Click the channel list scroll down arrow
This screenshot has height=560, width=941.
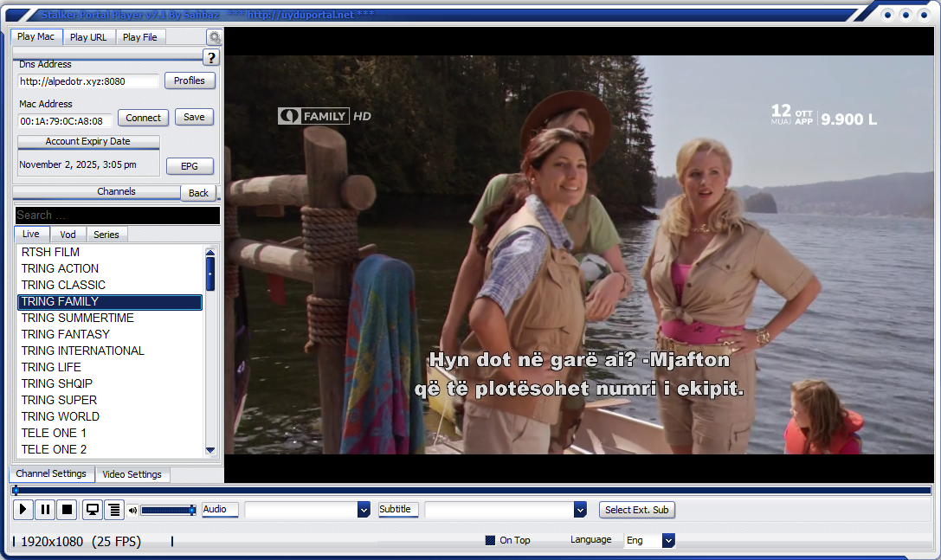[x=210, y=450]
